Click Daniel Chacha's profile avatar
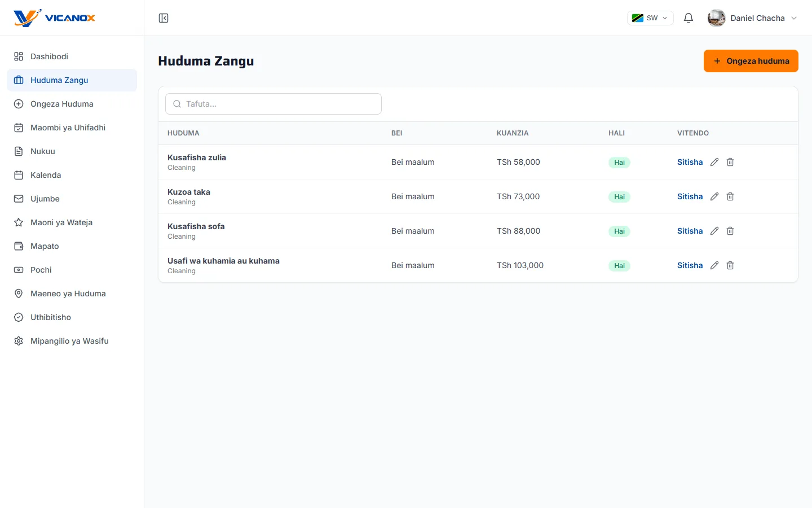812x508 pixels. coord(717,18)
